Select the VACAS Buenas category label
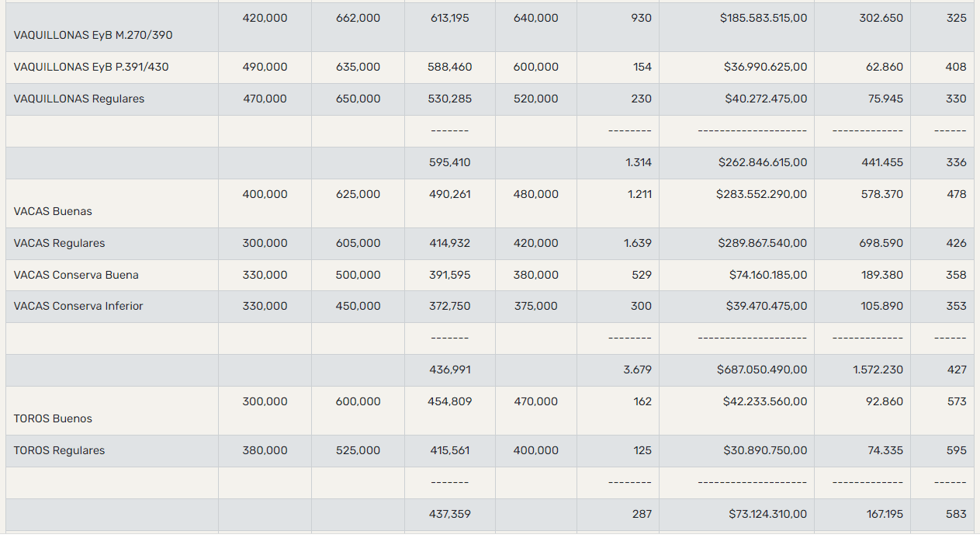Image resolution: width=980 pixels, height=538 pixels. 53,212
